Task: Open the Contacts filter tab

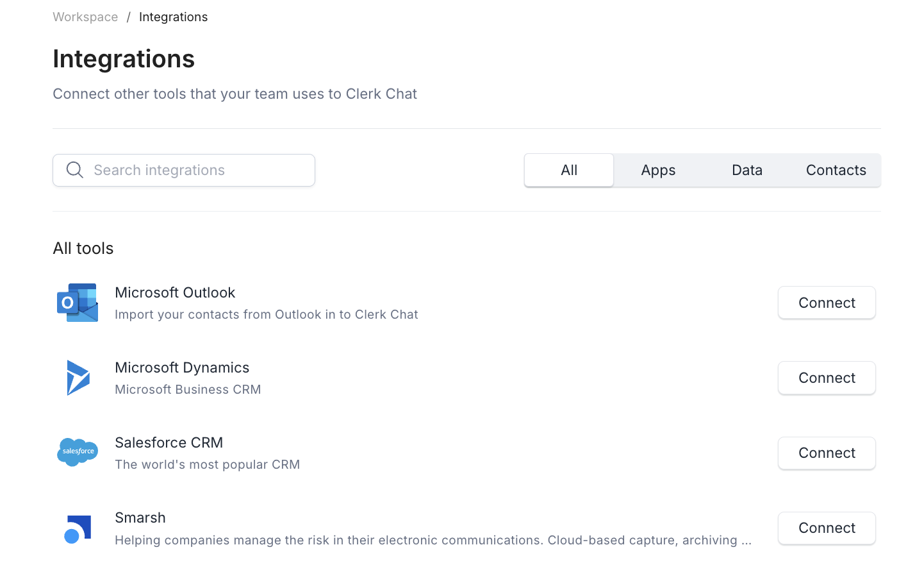Action: 836,170
